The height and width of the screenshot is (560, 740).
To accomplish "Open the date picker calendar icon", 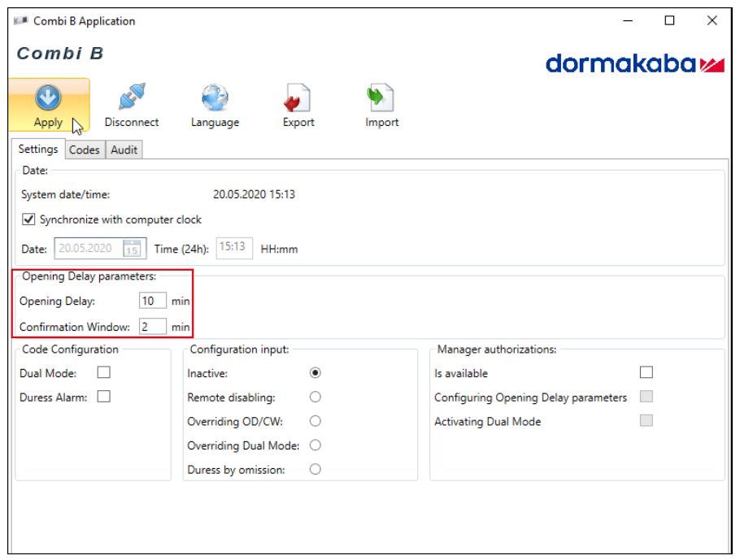I will pyautogui.click(x=132, y=249).
